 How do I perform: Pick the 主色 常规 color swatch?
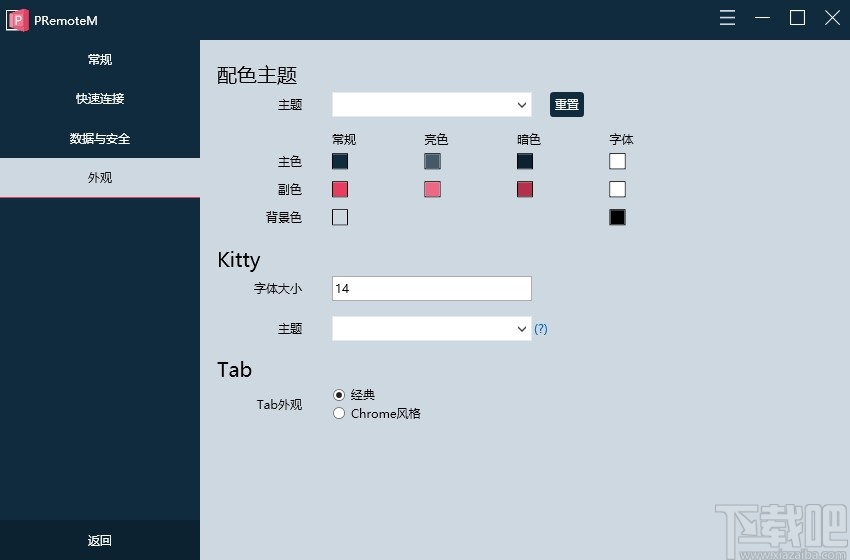tap(340, 161)
